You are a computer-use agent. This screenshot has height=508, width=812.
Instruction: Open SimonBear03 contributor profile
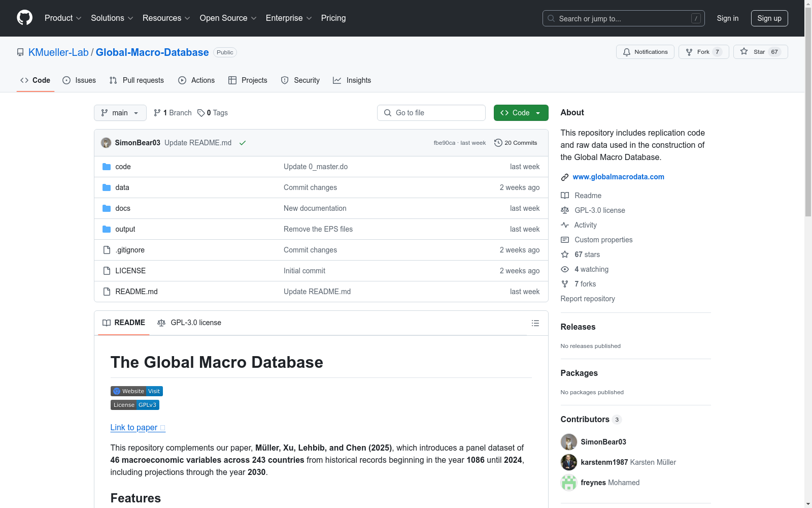click(603, 442)
